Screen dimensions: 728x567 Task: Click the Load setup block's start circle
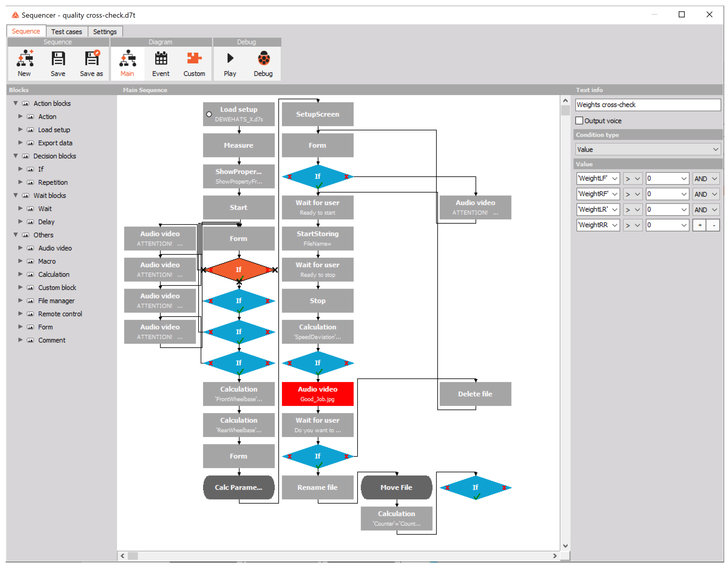[x=209, y=114]
